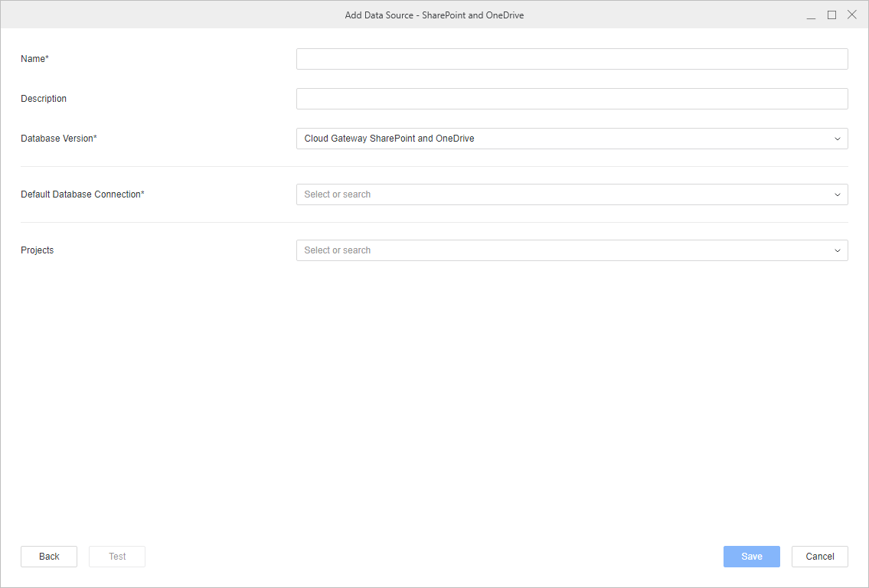
Task: Go back with the Back button
Action: [49, 557]
